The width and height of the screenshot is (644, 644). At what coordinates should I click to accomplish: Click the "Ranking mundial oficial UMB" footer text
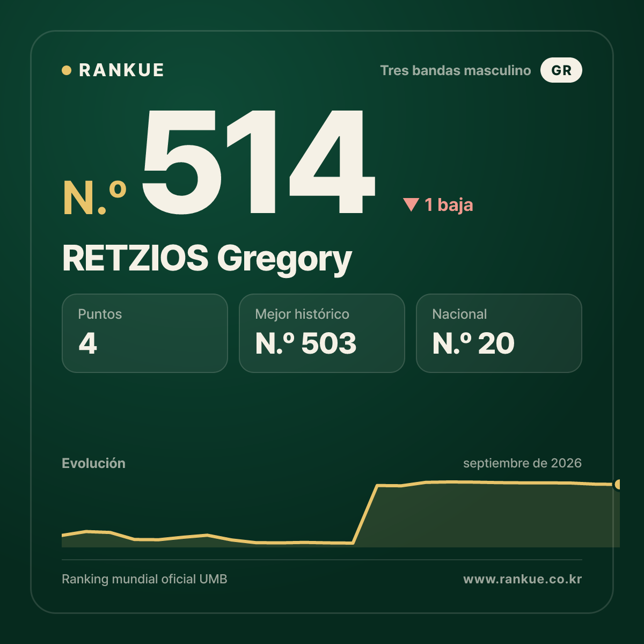(144, 579)
